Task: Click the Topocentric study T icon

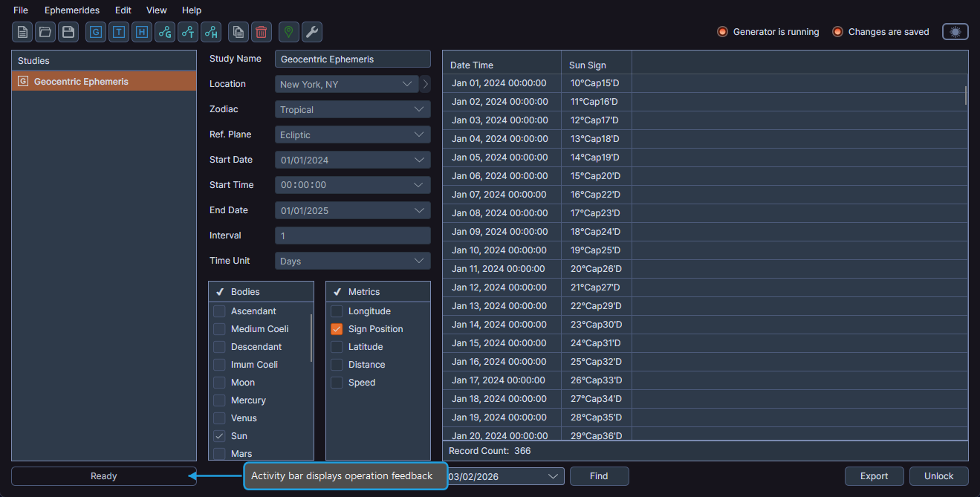Action: tap(119, 32)
